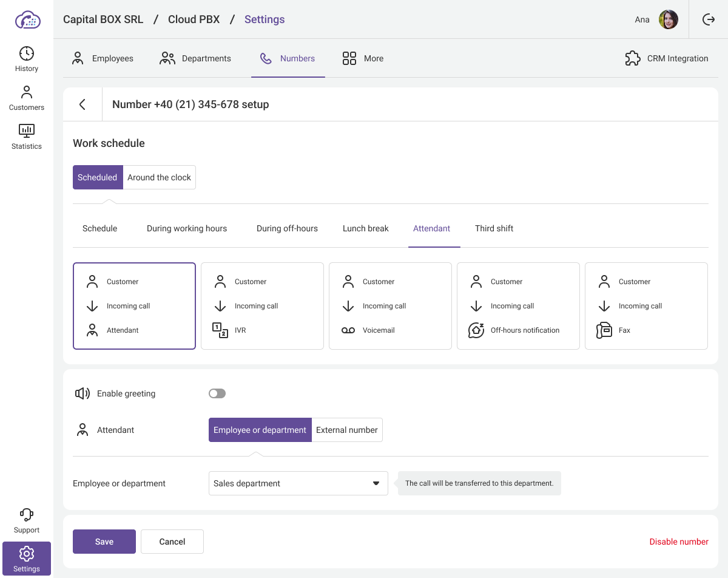Click the logout icon in header
This screenshot has width=728, height=578.
pos(709,19)
